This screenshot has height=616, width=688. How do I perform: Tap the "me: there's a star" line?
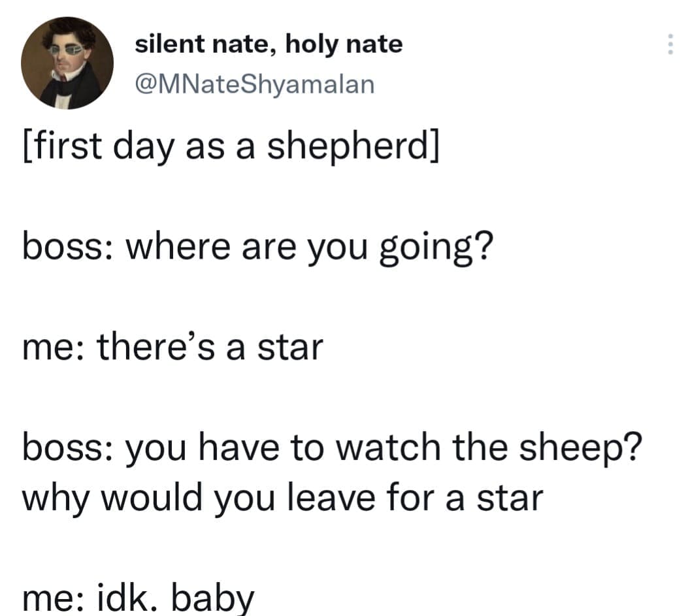(173, 346)
